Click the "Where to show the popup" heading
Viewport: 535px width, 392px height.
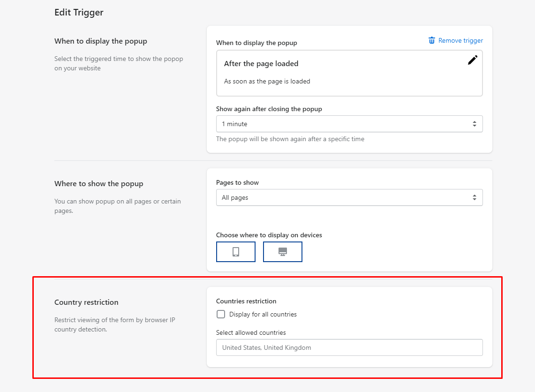[x=99, y=184]
